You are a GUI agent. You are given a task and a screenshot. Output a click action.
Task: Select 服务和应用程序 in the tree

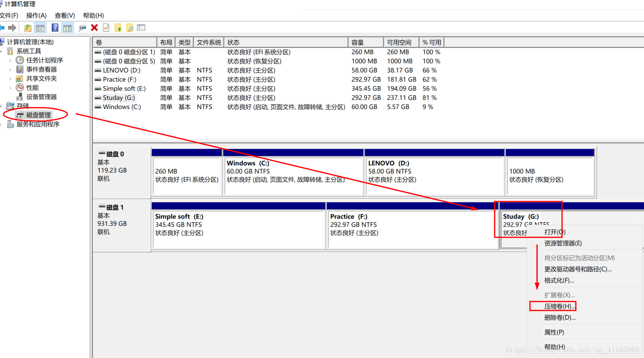[38, 124]
